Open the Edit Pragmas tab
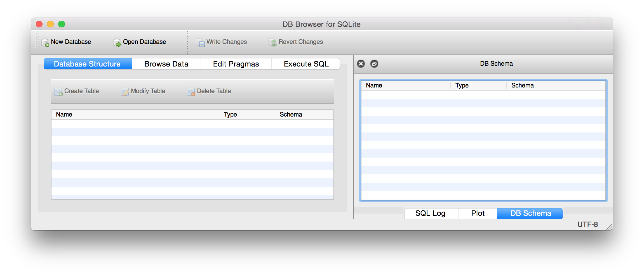Screen dimensions: 644x275 [x=236, y=64]
